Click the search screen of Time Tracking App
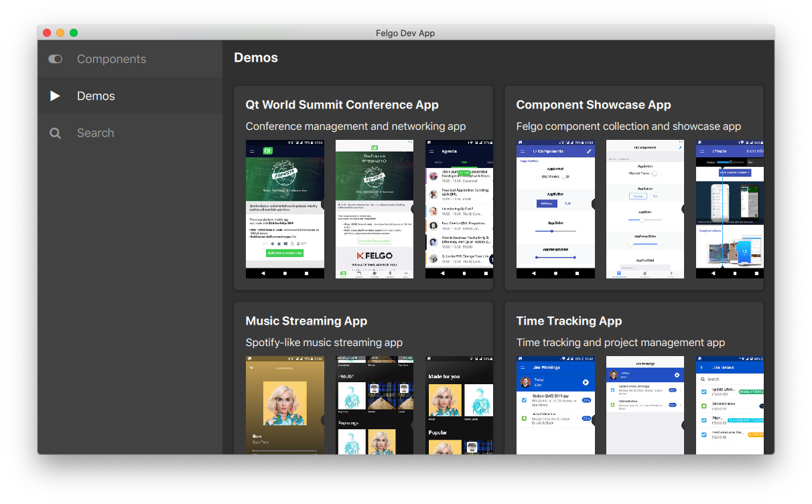 730,405
